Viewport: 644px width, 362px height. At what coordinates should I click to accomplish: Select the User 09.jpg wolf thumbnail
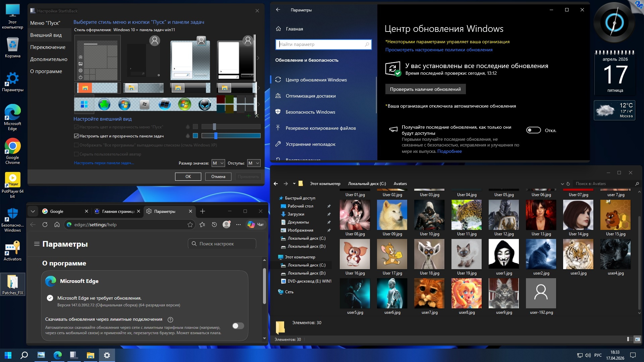[x=392, y=215]
